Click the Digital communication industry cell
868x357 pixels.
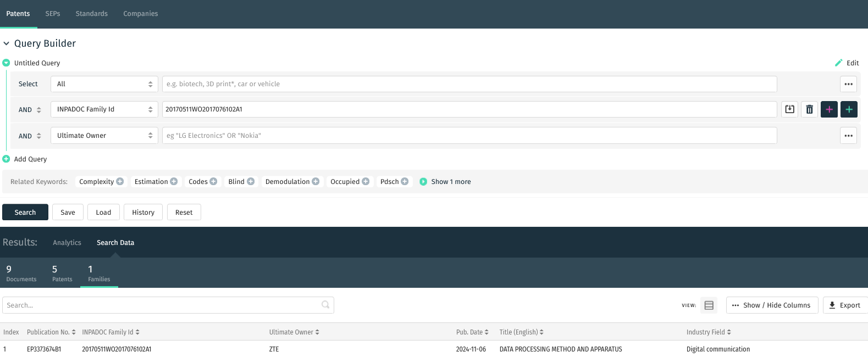pos(718,349)
